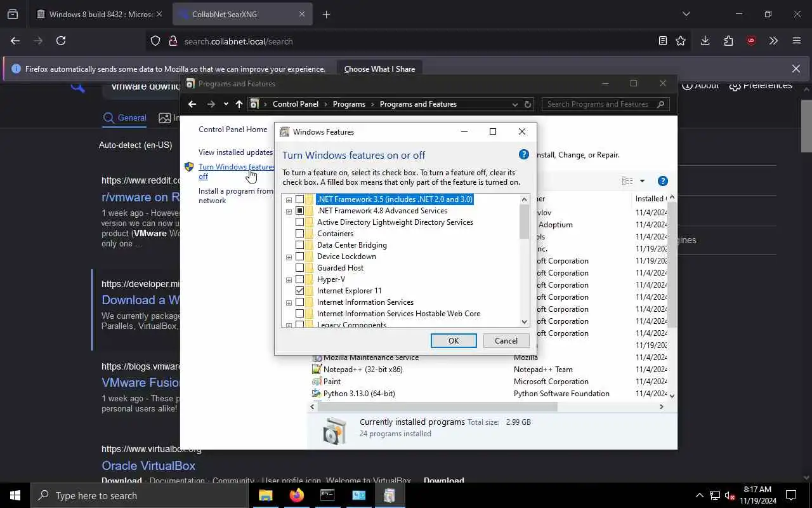
Task: Expand .NET Framework 4.8 Advanced Services node
Action: [x=289, y=211]
